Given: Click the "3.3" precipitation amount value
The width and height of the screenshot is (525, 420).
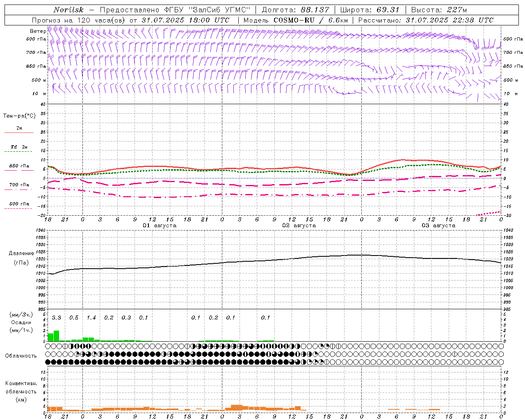Looking at the screenshot, I should pos(57,318).
